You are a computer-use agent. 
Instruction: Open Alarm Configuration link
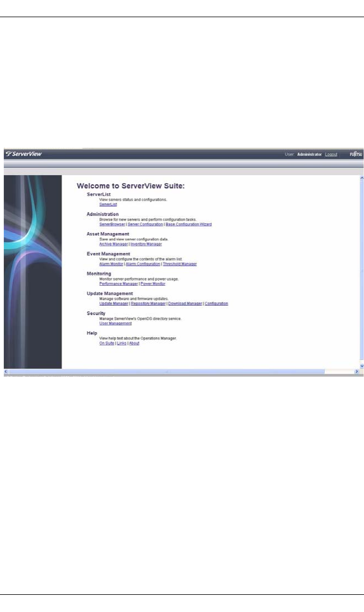coord(143,264)
